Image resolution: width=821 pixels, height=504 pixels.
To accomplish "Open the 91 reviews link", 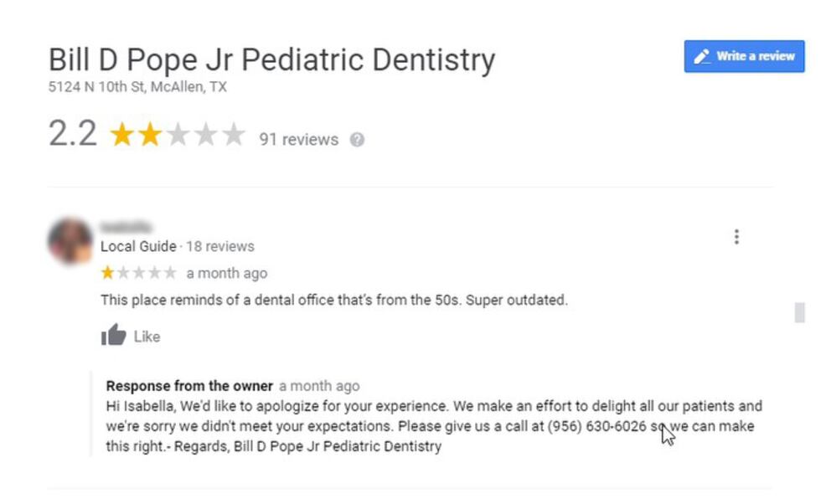I will pyautogui.click(x=297, y=140).
